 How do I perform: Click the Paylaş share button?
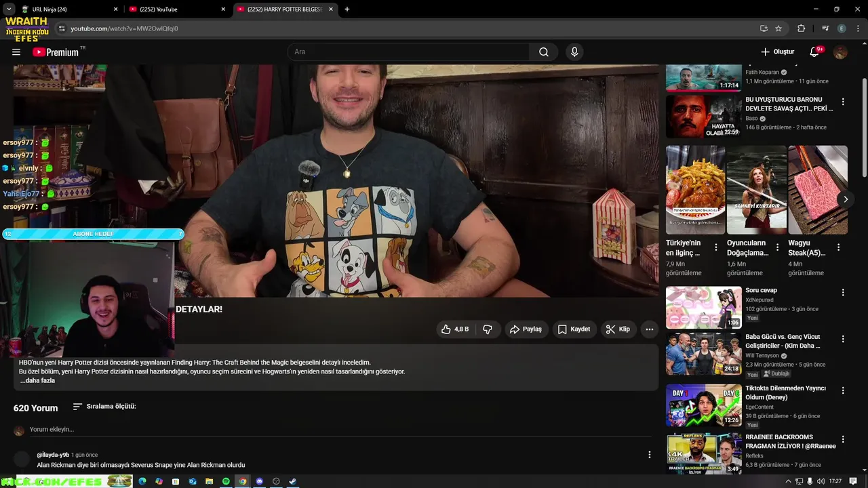[526, 329]
